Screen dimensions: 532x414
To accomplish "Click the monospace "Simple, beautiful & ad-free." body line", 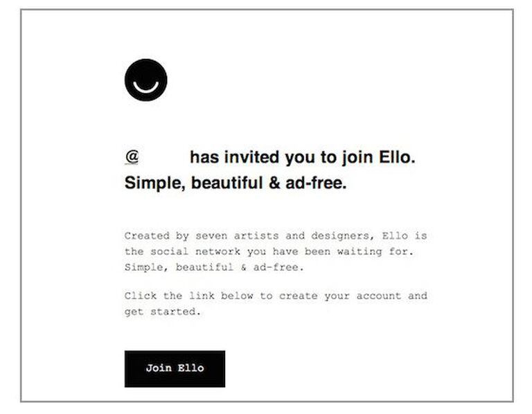I will click(214, 267).
